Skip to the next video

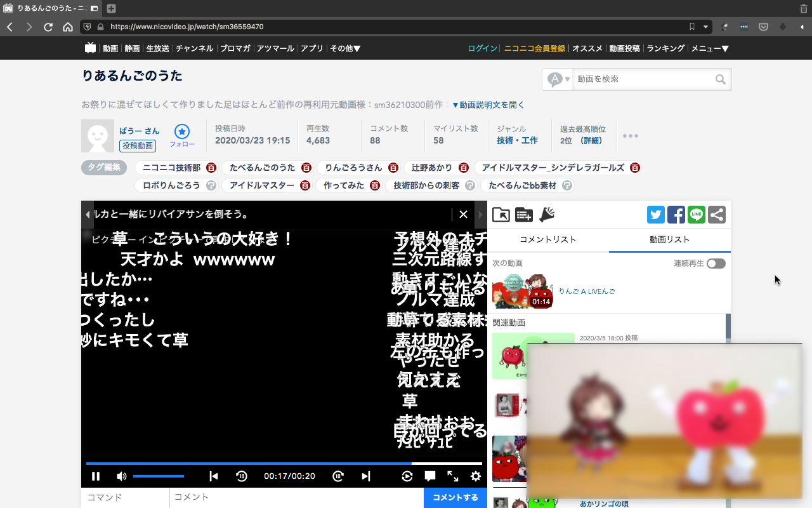click(365, 476)
